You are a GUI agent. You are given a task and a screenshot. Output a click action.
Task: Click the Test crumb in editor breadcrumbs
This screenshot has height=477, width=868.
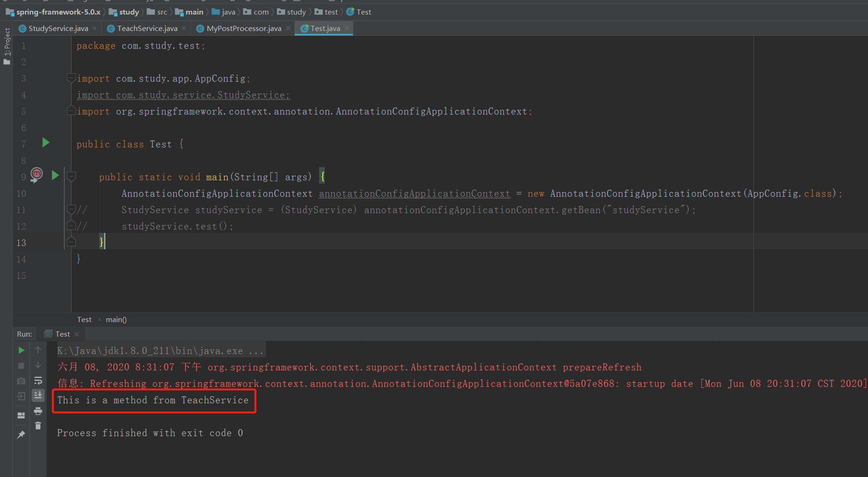[85, 320]
